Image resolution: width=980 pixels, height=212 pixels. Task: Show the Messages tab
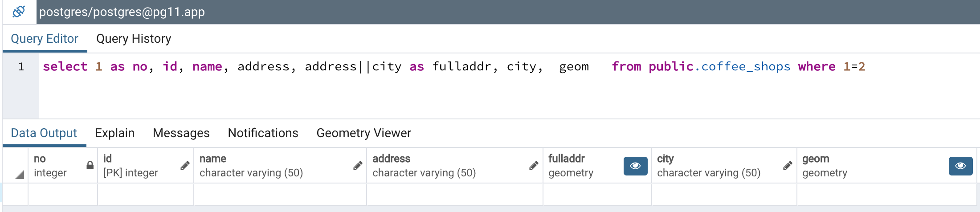coord(181,133)
